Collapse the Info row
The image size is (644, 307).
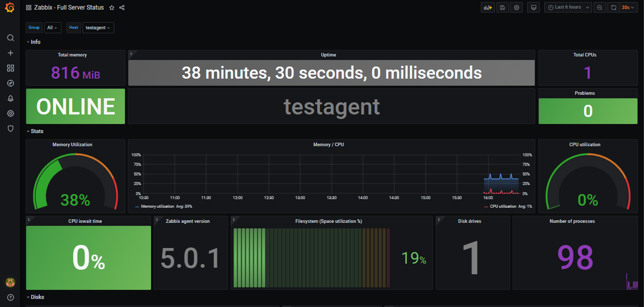coord(33,42)
